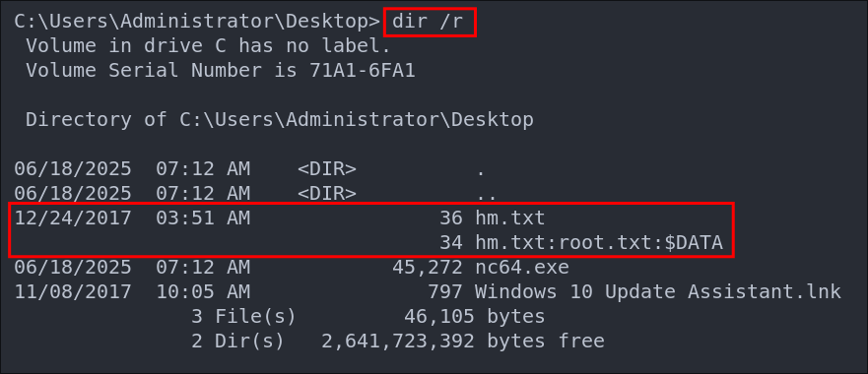Click the "Volume in drive C has no label" line
Image resolution: width=868 pixels, height=374 pixels.
click(208, 46)
